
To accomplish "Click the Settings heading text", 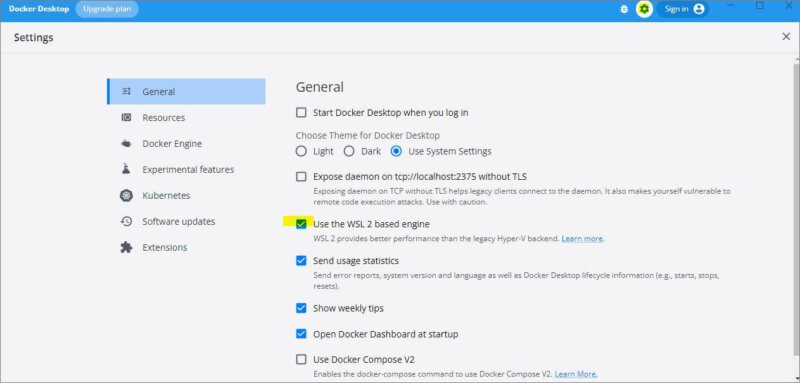I will click(x=33, y=37).
